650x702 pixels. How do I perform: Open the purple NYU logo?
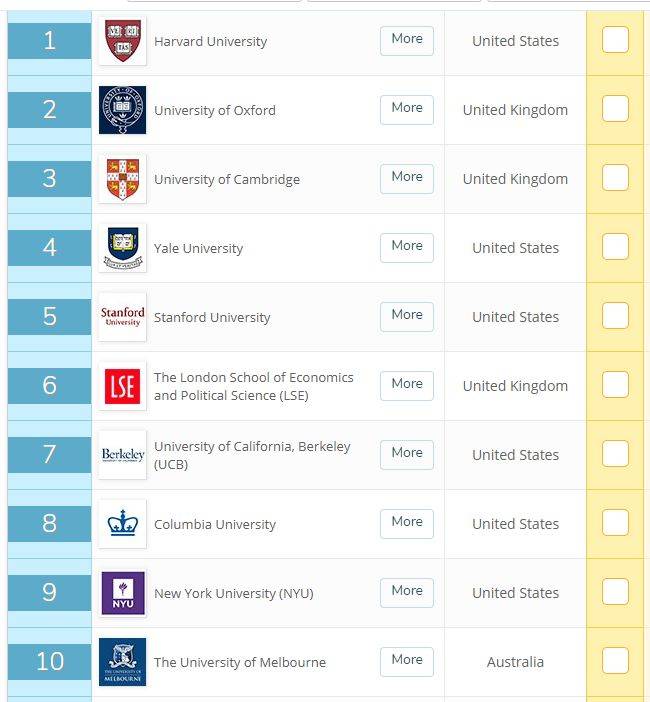tap(122, 592)
